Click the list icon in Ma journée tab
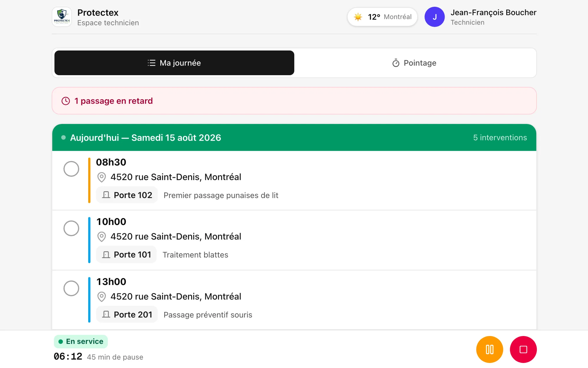Screen dimensions: 588x368 [x=151, y=63]
